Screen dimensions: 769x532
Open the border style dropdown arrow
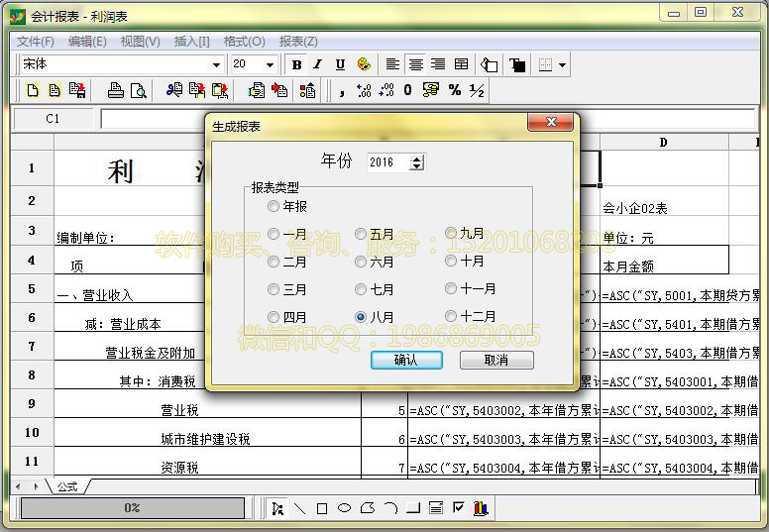(563, 64)
